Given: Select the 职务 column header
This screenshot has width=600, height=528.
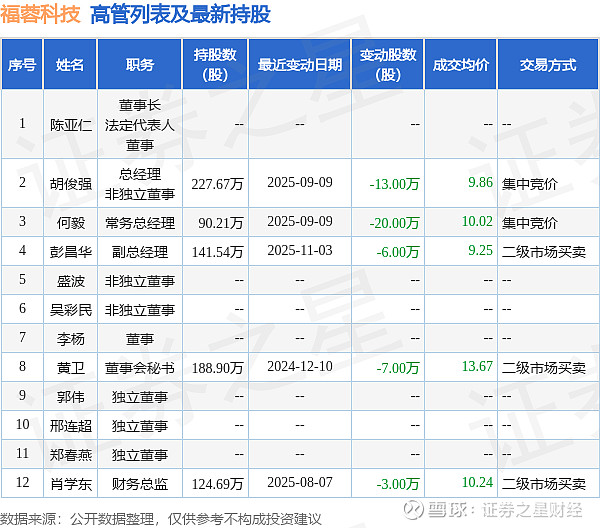Looking at the screenshot, I should (x=140, y=64).
